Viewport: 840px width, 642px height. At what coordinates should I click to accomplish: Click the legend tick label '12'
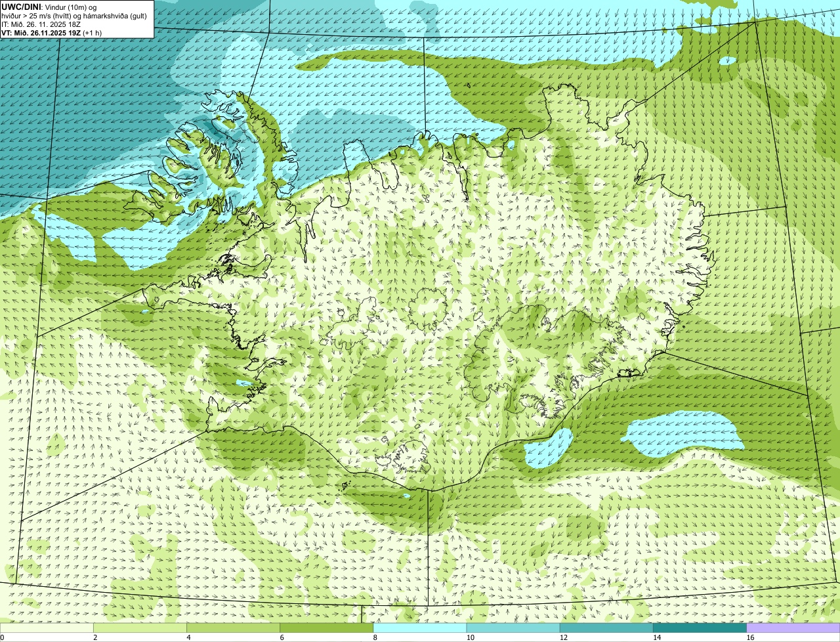(564, 637)
